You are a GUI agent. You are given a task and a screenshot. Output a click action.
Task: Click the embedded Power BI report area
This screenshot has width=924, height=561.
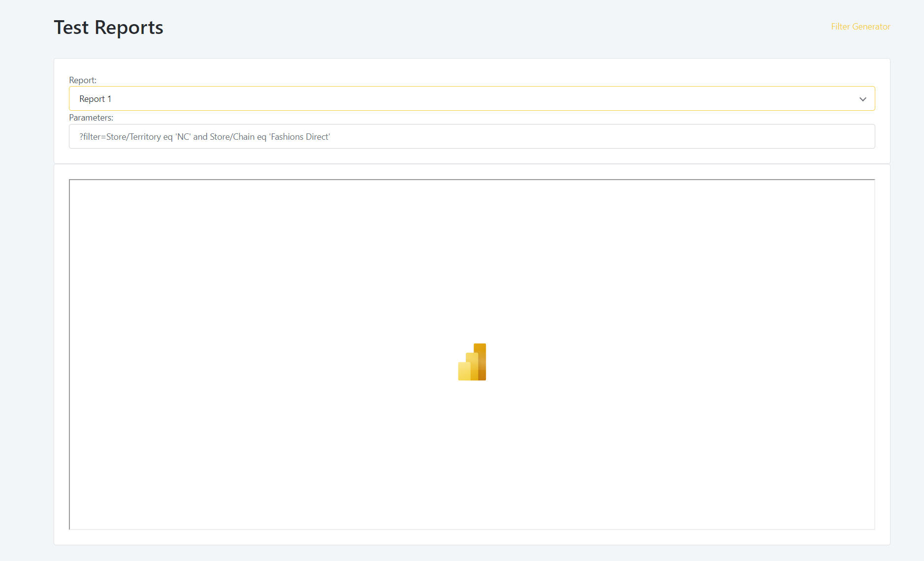tap(472, 354)
